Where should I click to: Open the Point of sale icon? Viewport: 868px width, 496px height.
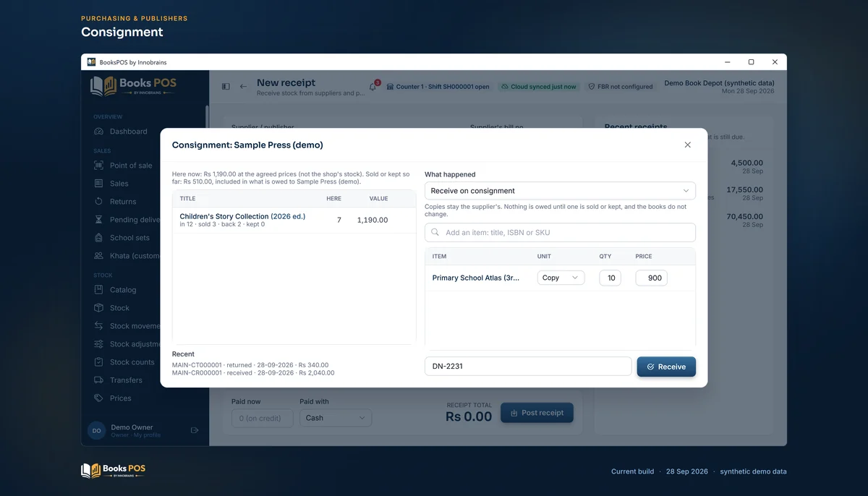pyautogui.click(x=98, y=166)
